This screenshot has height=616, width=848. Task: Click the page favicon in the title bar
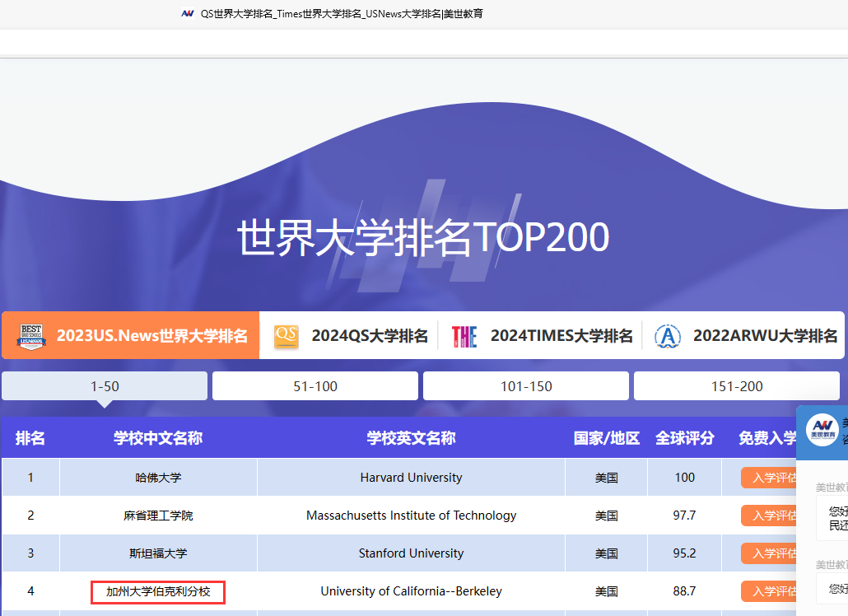pyautogui.click(x=187, y=13)
